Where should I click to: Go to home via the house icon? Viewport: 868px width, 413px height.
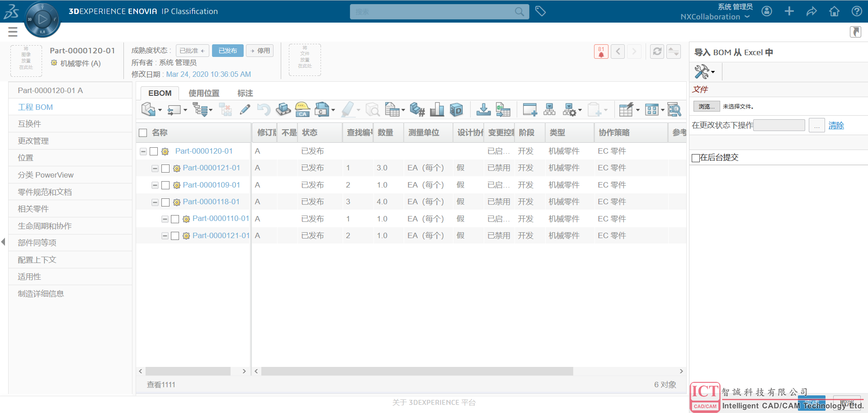[835, 11]
